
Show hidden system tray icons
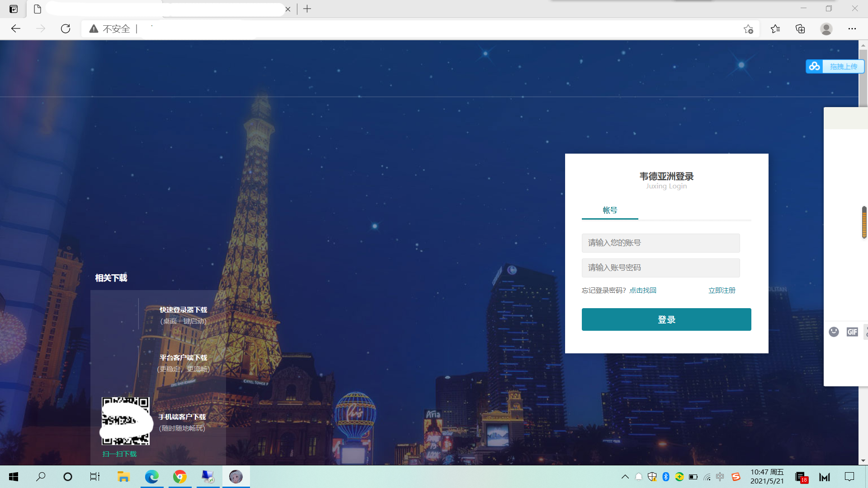point(625,477)
